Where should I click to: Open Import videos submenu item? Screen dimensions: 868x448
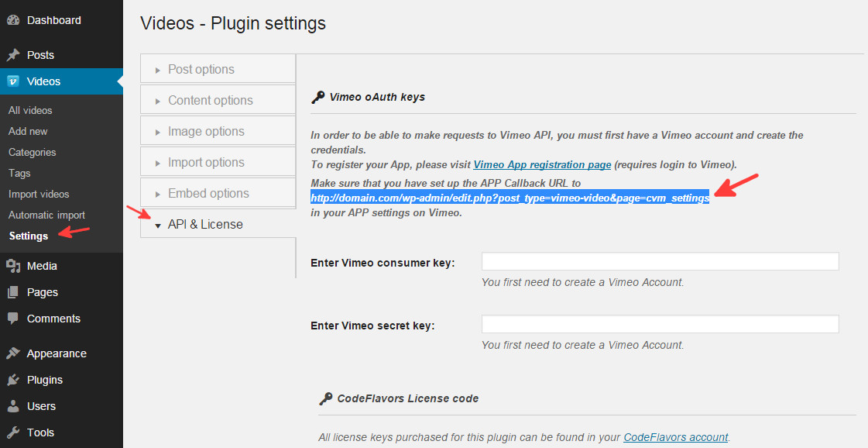(39, 194)
